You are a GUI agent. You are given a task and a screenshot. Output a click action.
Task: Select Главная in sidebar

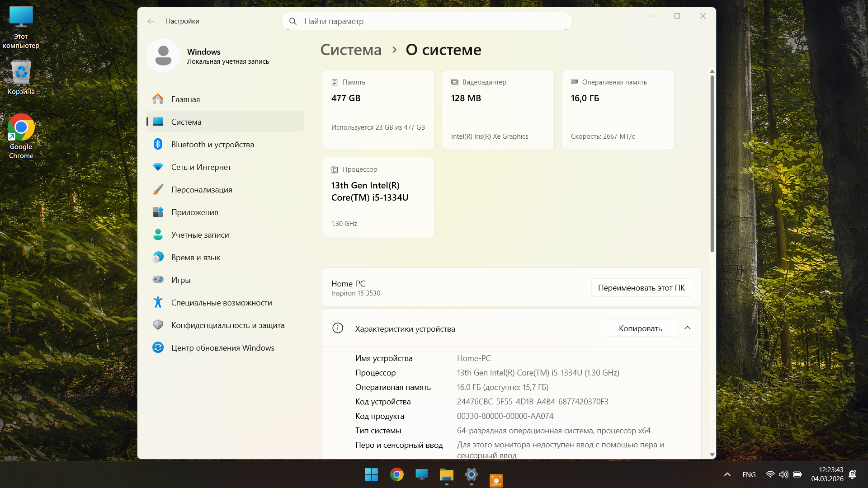point(185,99)
